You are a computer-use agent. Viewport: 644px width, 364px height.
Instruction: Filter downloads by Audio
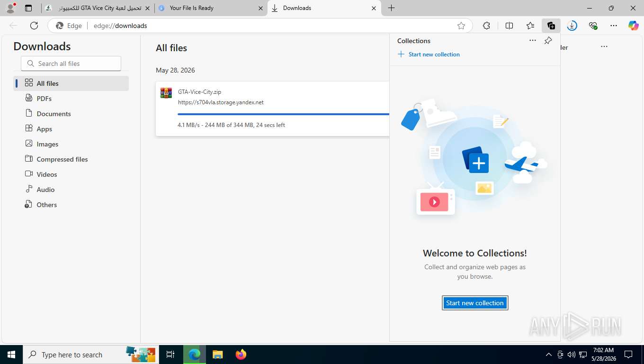pos(71,190)
